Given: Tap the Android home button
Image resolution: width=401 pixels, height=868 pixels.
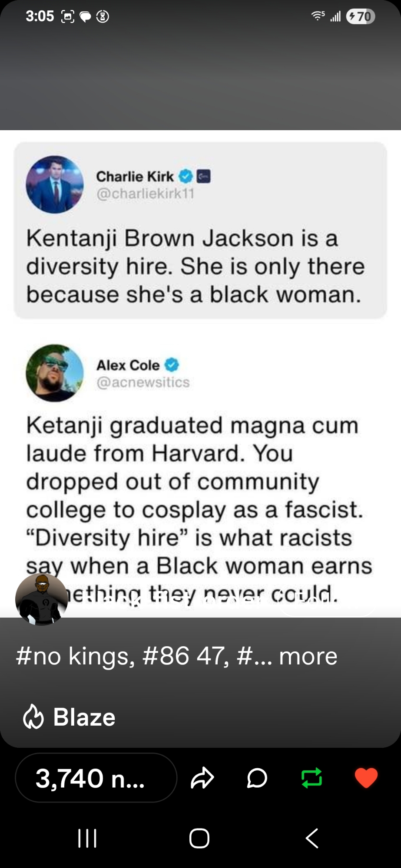Looking at the screenshot, I should [199, 838].
